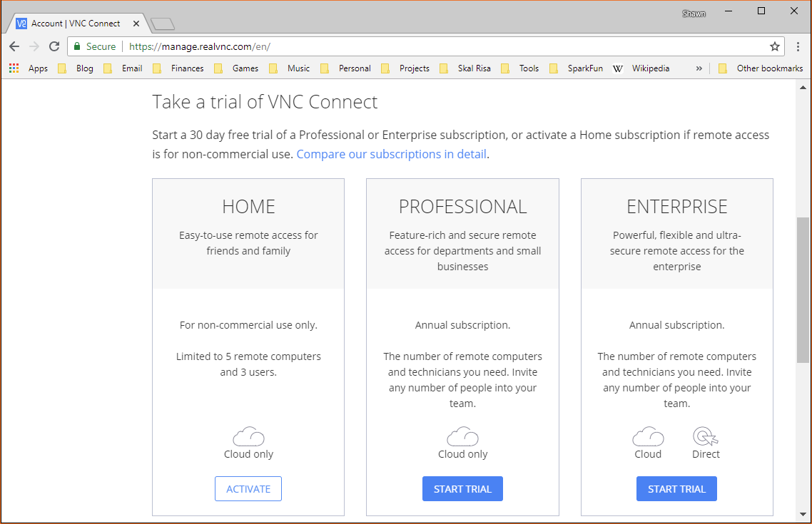The image size is (812, 524).
Task: Open the SparkFun bookmarks folder
Action: (x=577, y=68)
